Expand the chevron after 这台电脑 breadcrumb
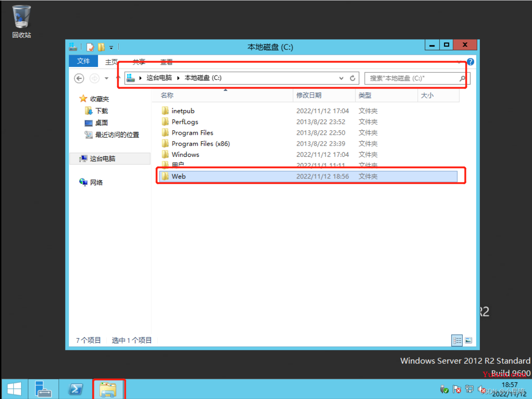Screen dimensions: 532x399 [x=178, y=78]
